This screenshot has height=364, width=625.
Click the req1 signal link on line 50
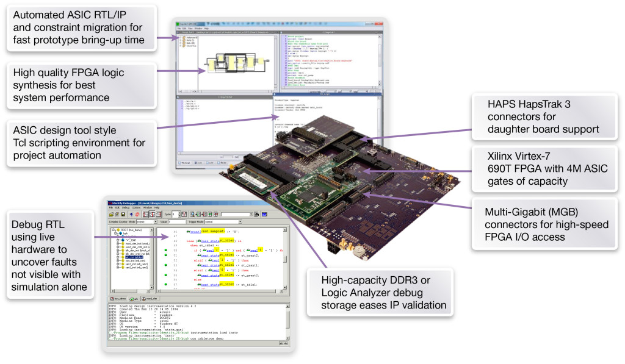pyautogui.click(x=210, y=251)
